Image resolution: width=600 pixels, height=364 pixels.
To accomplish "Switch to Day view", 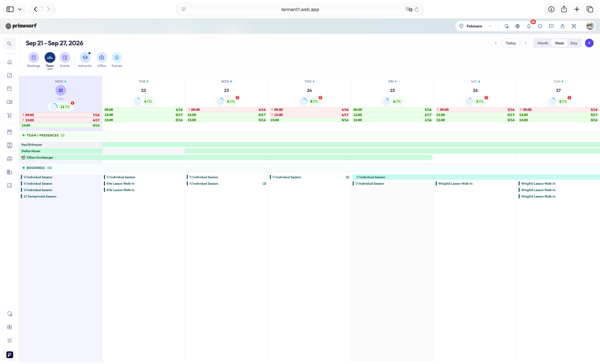I will tap(574, 43).
